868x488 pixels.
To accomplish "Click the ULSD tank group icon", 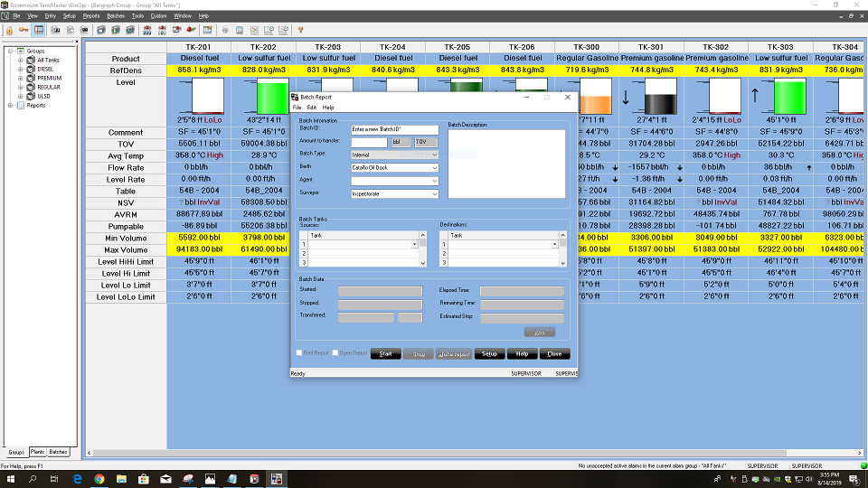I will (x=31, y=96).
